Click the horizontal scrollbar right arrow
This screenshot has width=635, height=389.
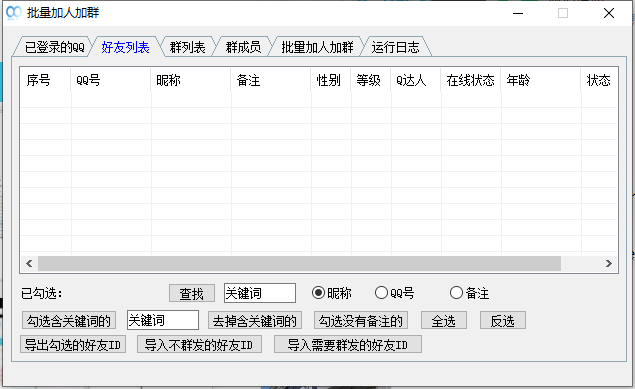(x=609, y=264)
